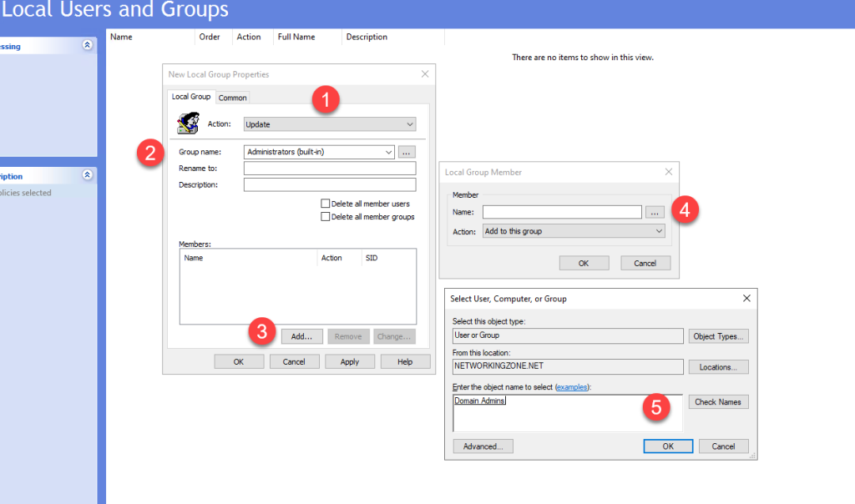The height and width of the screenshot is (504, 855).
Task: Expand the Group name combo box
Action: click(x=388, y=152)
